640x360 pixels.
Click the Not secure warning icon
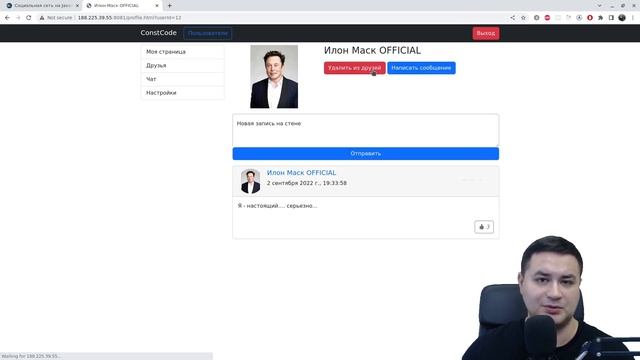pos(42,18)
